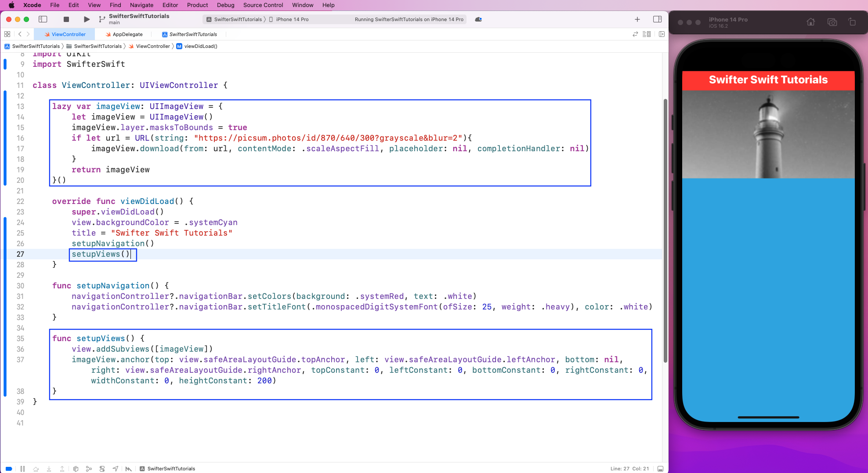The image size is (868, 473).
Task: Open the Xcode application menu
Action: (x=32, y=5)
